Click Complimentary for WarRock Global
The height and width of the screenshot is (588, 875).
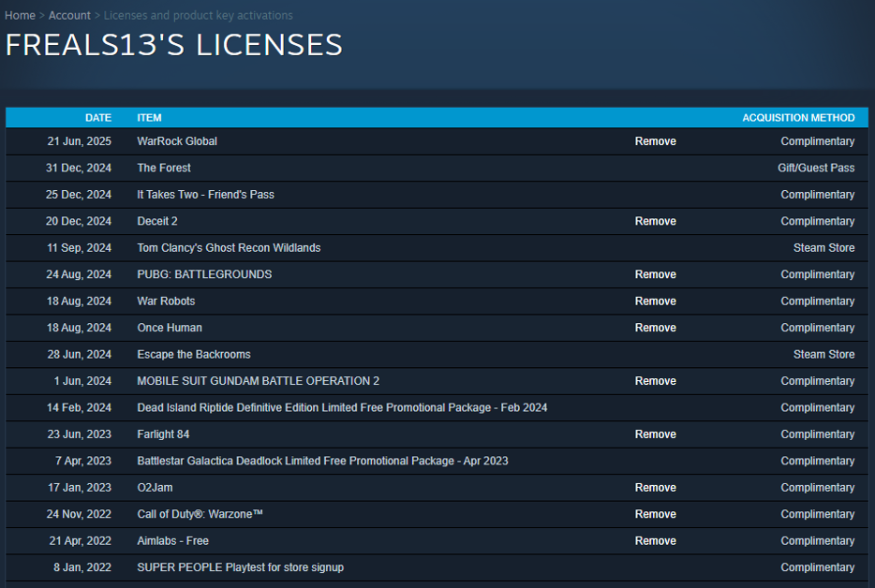[x=818, y=141]
